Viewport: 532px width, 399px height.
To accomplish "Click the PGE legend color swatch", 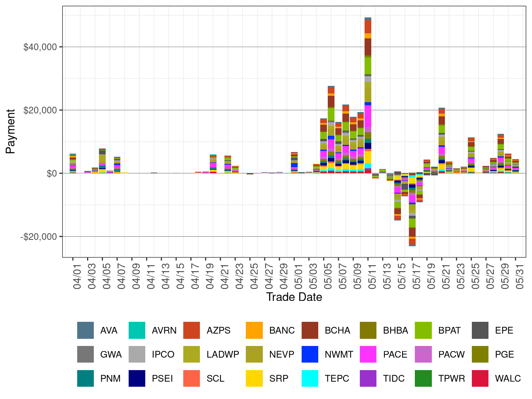I will click(480, 354).
